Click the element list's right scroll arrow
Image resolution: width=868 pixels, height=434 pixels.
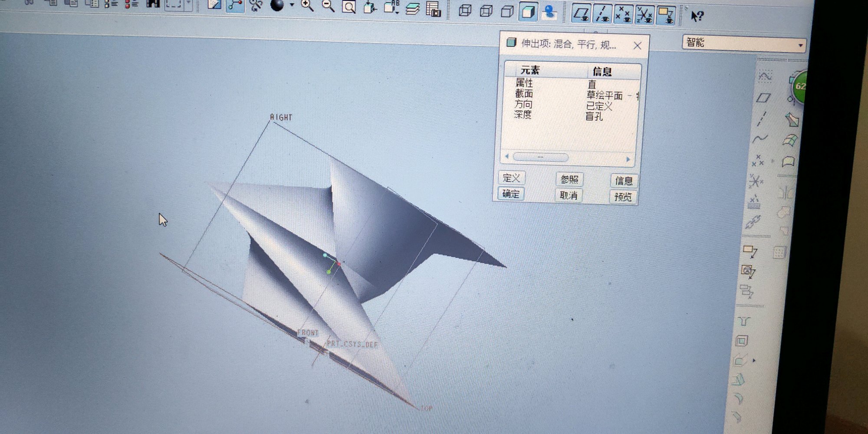628,159
